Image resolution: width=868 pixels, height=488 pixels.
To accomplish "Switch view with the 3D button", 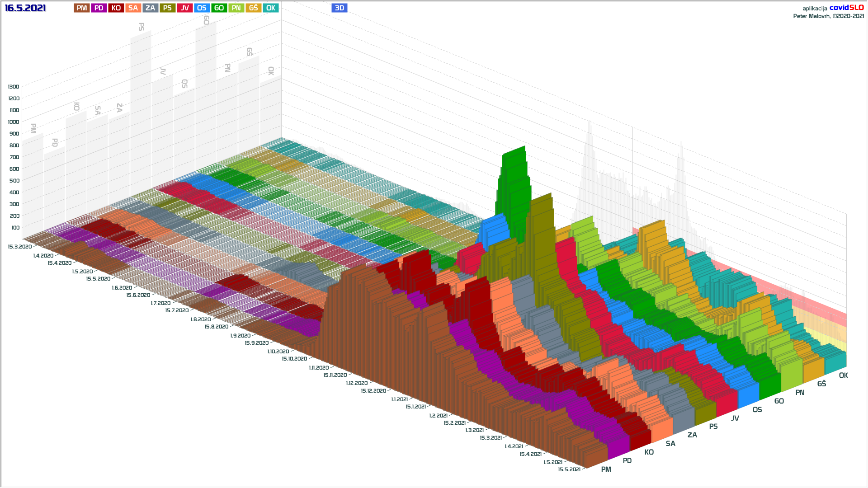I will click(339, 8).
